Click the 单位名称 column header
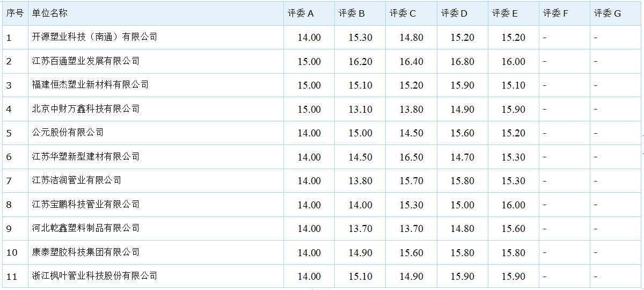Screen dimensions: 644x290 (50, 13)
